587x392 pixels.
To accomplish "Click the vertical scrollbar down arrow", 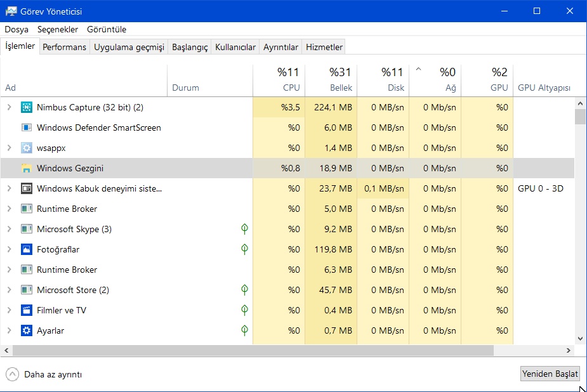I will pos(580,339).
